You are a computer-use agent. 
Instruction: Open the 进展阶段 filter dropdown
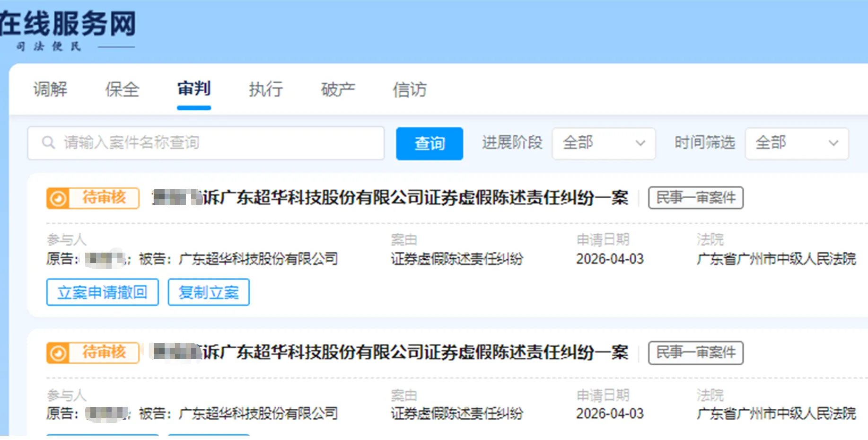604,143
